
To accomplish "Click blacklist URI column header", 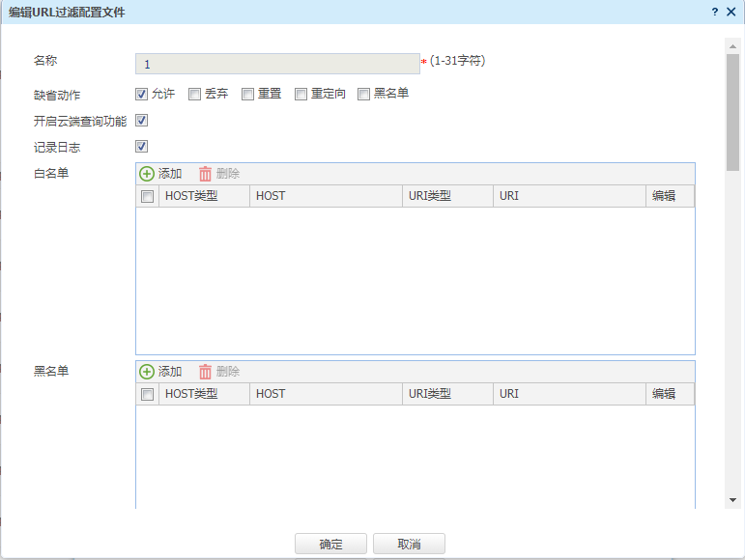I will (x=569, y=394).
